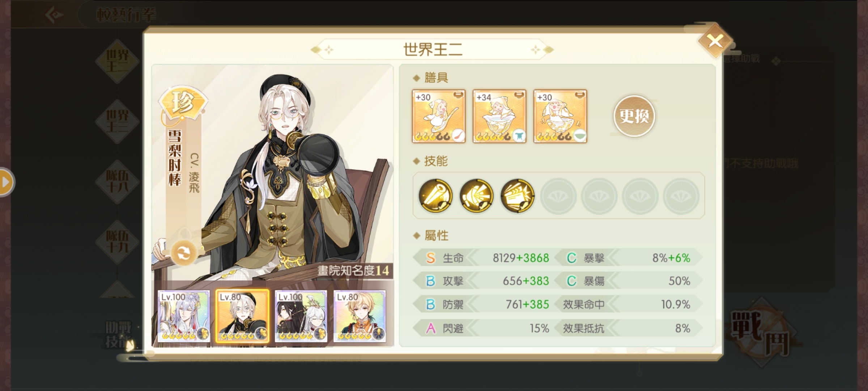Tap the second locked skill slot
Viewport: 868px width, 391px height.
click(x=599, y=196)
